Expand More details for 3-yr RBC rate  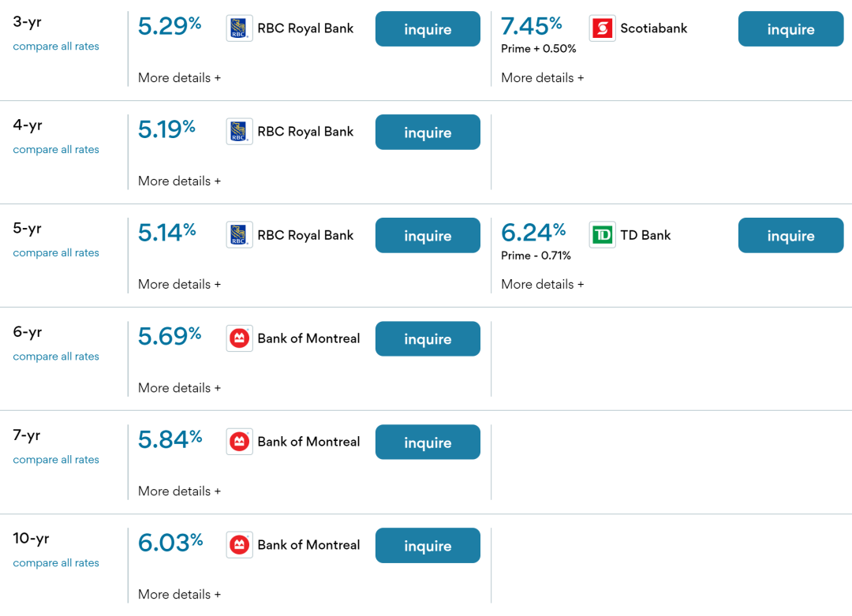point(179,77)
